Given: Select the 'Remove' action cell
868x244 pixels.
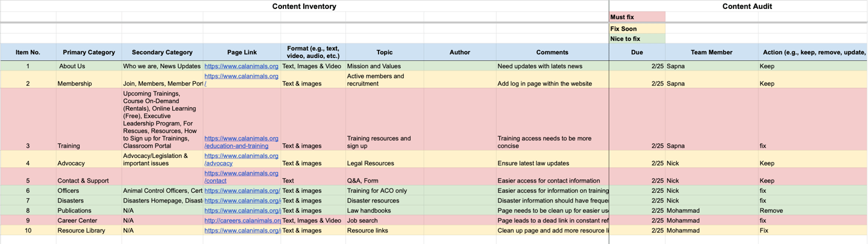Looking at the screenshot, I should point(813,211).
